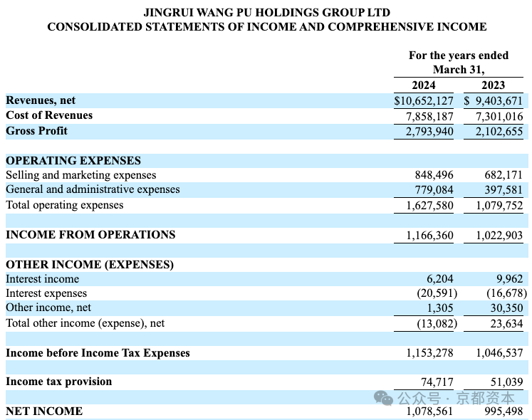Screen dimensions: 532x420
Task: Select the OPERATING EXPENSES section heading
Action: coord(73,160)
